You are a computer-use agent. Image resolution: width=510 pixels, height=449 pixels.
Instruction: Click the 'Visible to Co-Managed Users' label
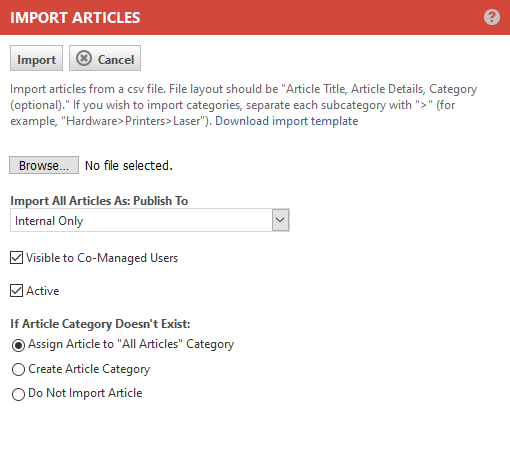(102, 258)
